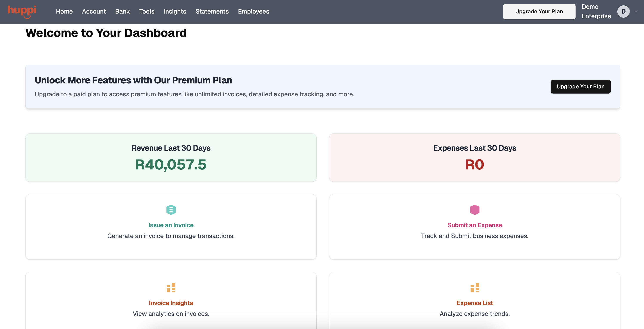Click the orange icon above Invoice Insights
644x329 pixels.
click(171, 287)
